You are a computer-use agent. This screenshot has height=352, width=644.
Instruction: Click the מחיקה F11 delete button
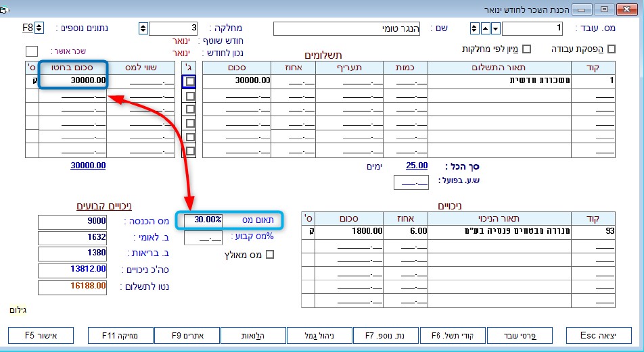pyautogui.click(x=120, y=335)
